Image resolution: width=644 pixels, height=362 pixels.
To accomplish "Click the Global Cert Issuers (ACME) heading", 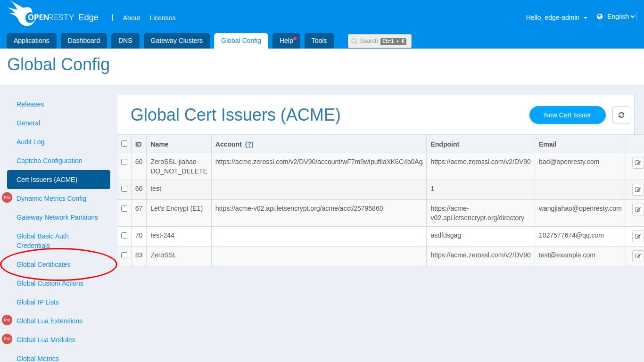I will 235,115.
